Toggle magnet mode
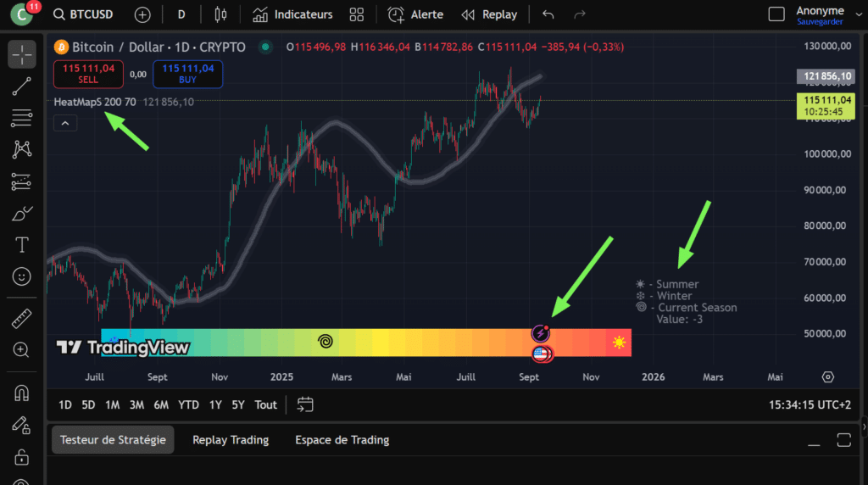This screenshot has height=485, width=868. click(x=21, y=393)
